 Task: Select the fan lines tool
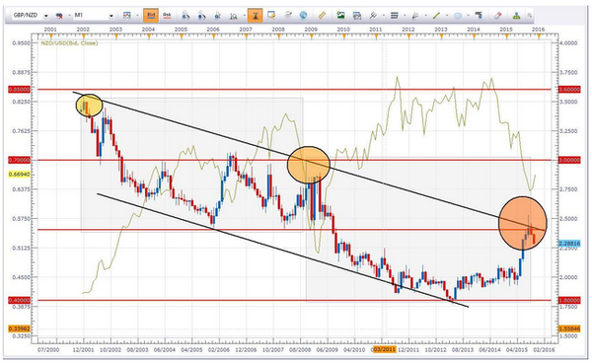point(415,15)
